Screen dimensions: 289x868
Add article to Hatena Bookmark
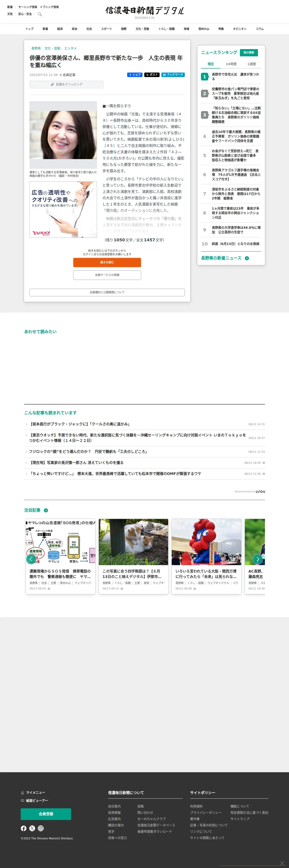coord(173,75)
